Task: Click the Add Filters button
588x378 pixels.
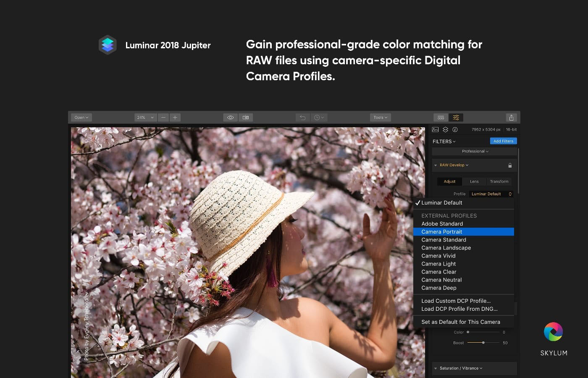Action: [503, 141]
